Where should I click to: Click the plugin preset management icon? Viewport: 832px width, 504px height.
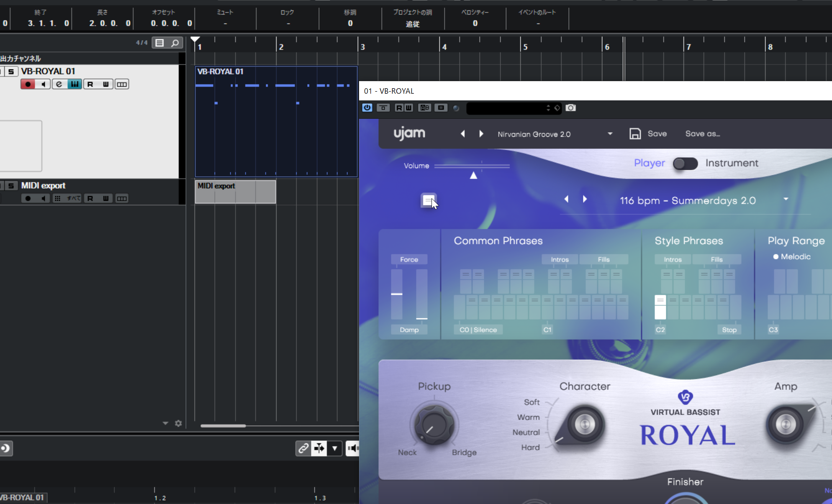click(x=441, y=108)
